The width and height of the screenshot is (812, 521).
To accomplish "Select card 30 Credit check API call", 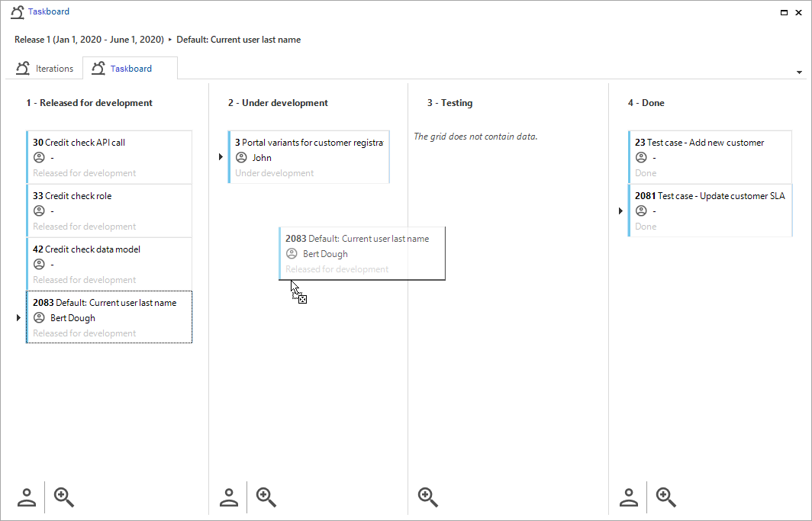I will [109, 157].
